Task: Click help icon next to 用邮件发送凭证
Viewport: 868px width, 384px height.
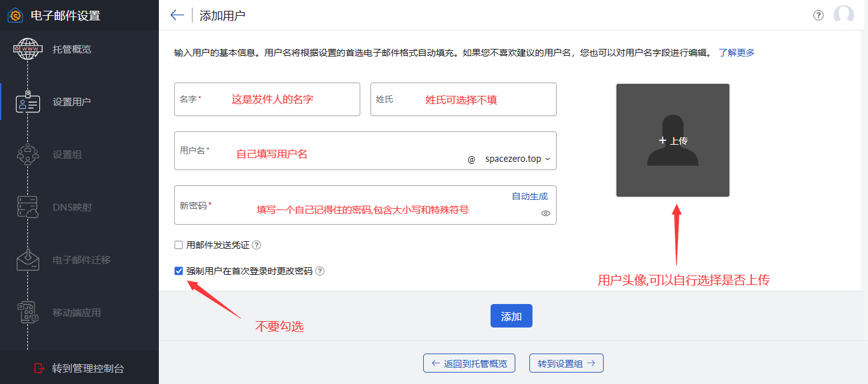Action: tap(257, 245)
